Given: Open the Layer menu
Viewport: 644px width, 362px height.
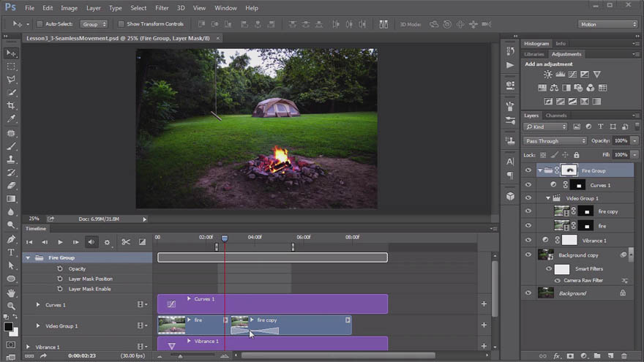Looking at the screenshot, I should coord(93,8).
